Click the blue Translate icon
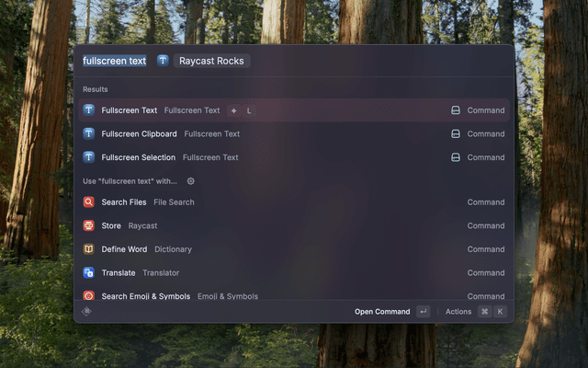Viewport: 588px width, 368px height. pos(89,273)
